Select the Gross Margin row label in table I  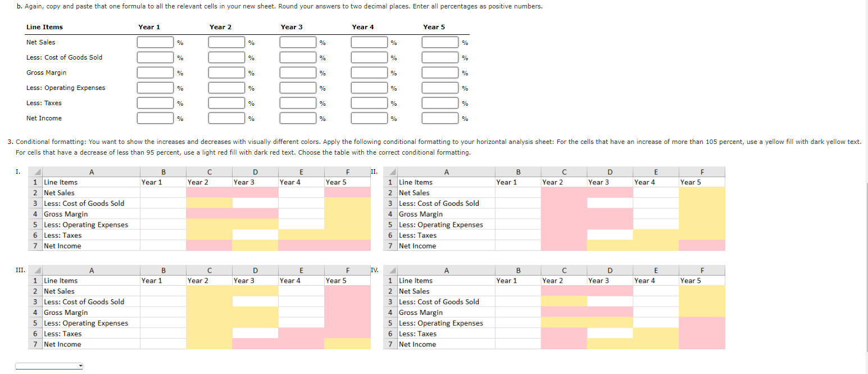[x=66, y=214]
